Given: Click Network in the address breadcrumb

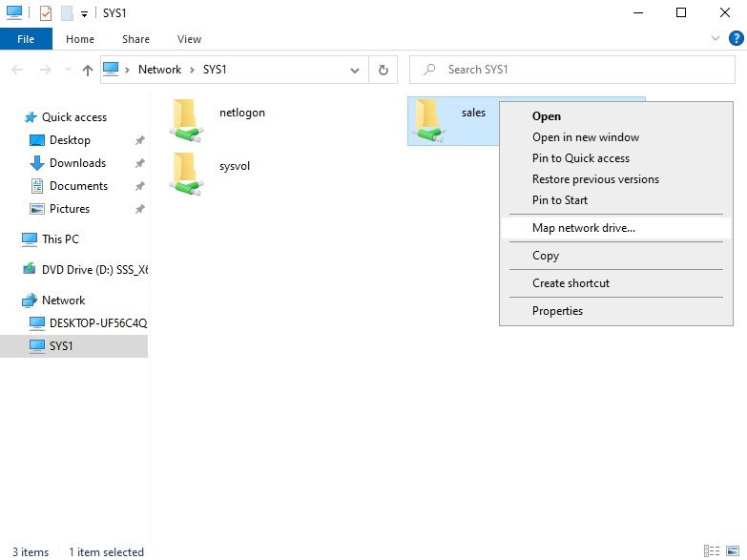Looking at the screenshot, I should coord(159,70).
